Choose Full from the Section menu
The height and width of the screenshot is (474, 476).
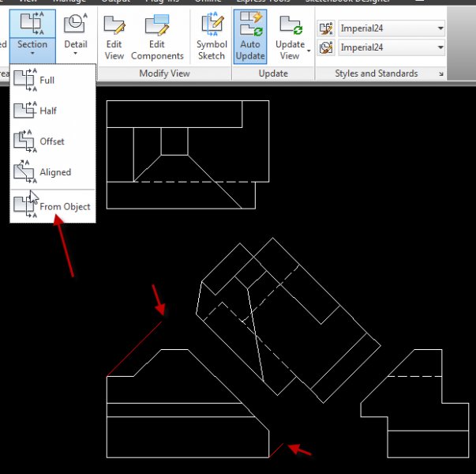point(53,81)
